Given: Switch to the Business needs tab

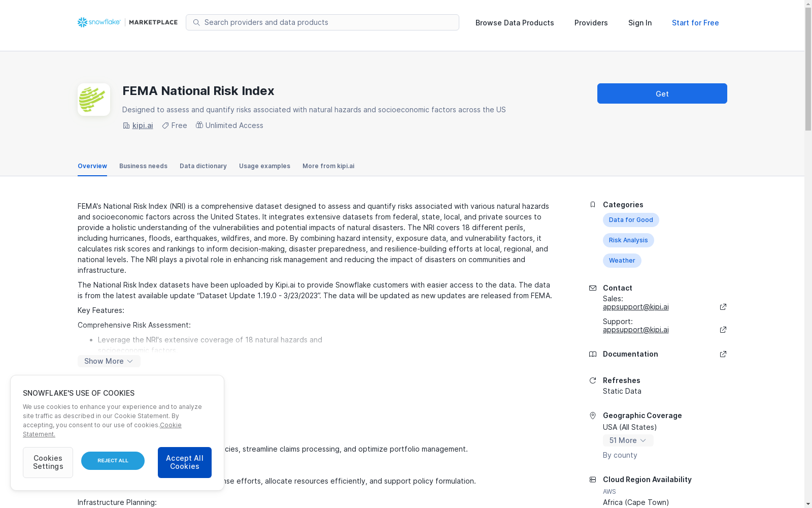Looking at the screenshot, I should pos(143,166).
